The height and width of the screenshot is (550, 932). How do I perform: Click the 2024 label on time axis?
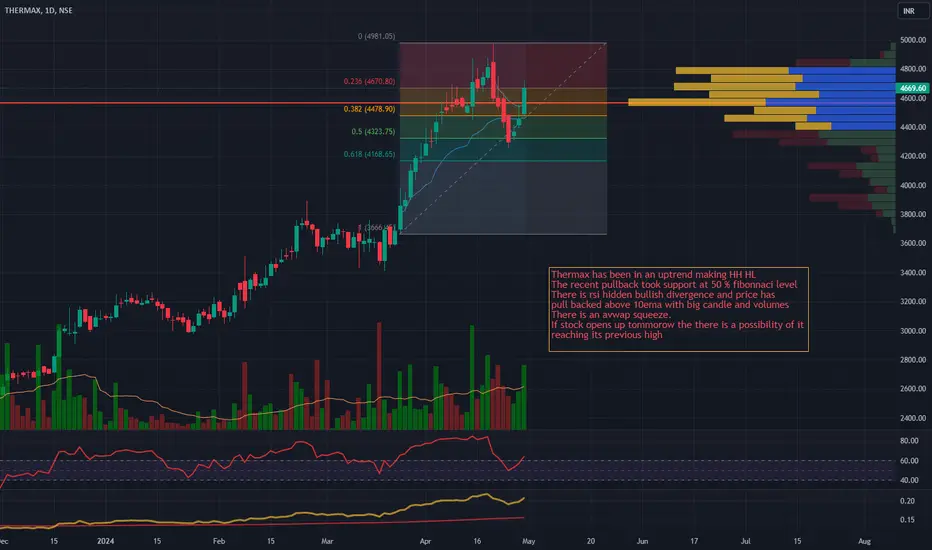pyautogui.click(x=105, y=541)
